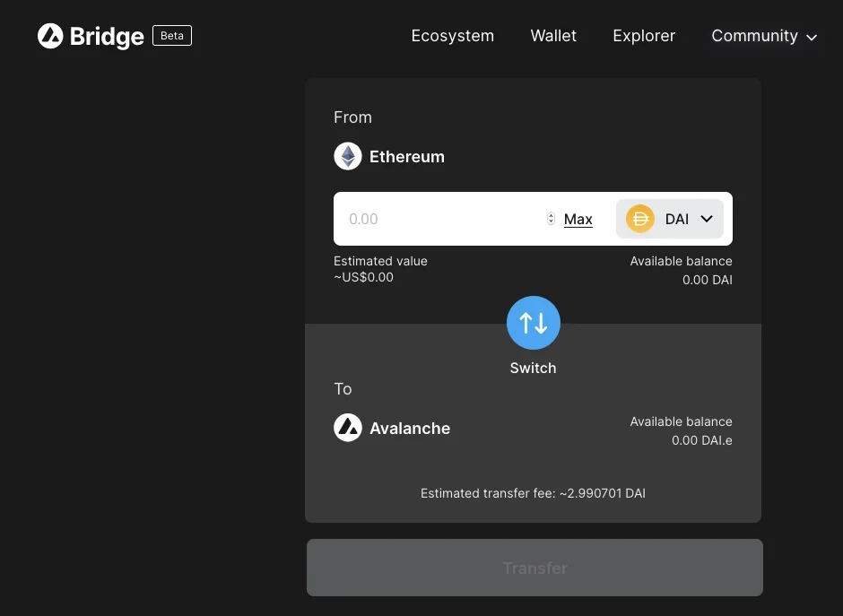
Task: Click the Avalanche network icon
Action: pyautogui.click(x=348, y=428)
